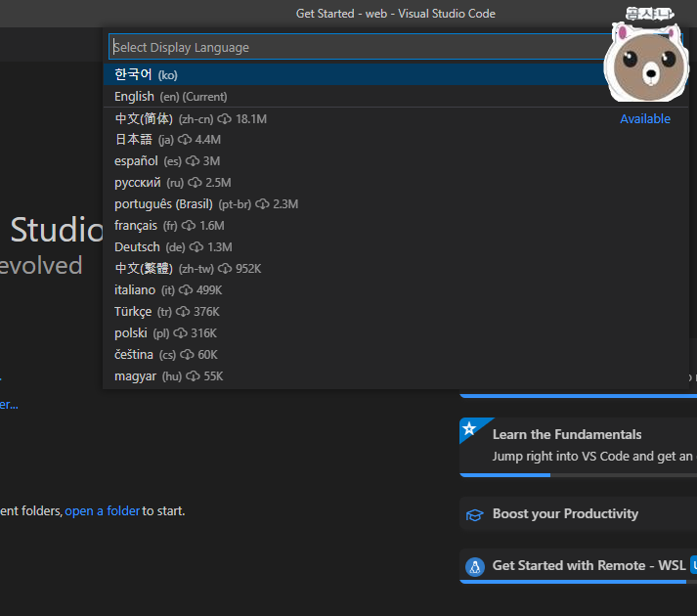
Task: Click download cloud icon in español row
Action: 193,161
